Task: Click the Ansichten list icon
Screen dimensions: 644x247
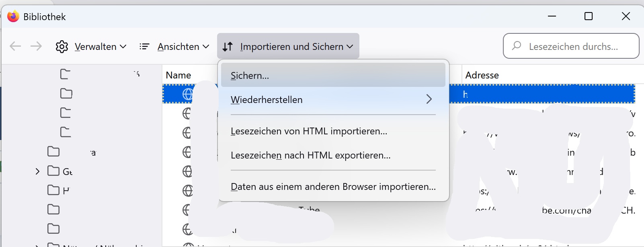Action: (x=144, y=47)
